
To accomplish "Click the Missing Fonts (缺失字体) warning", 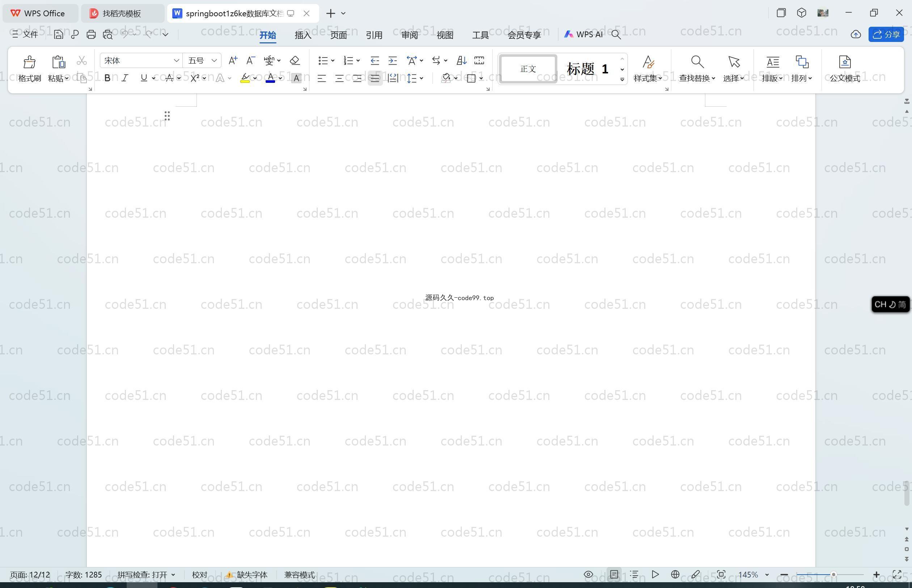I will [x=247, y=575].
